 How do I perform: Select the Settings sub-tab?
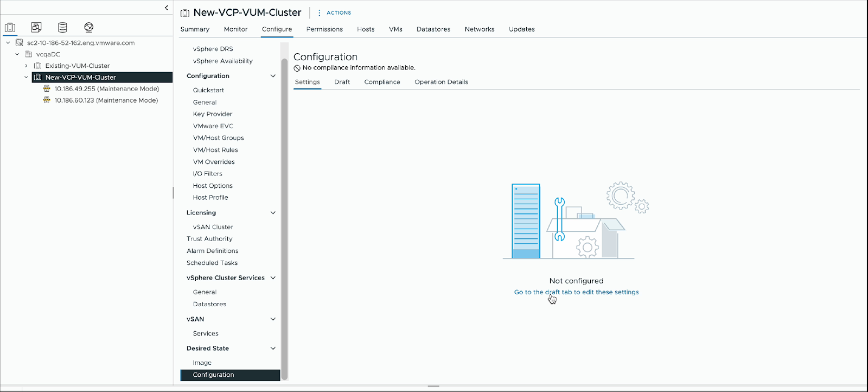point(307,82)
